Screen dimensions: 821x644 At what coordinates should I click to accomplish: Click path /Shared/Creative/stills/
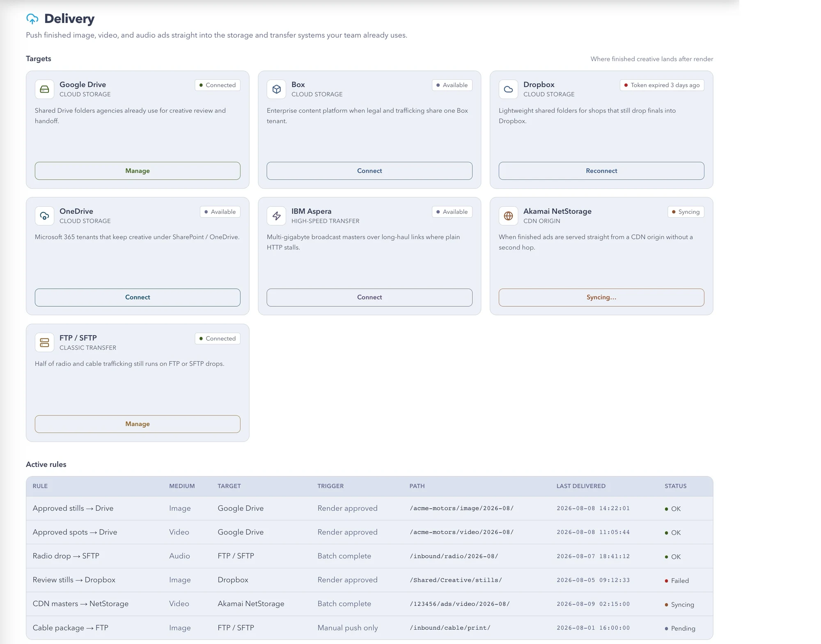click(456, 580)
